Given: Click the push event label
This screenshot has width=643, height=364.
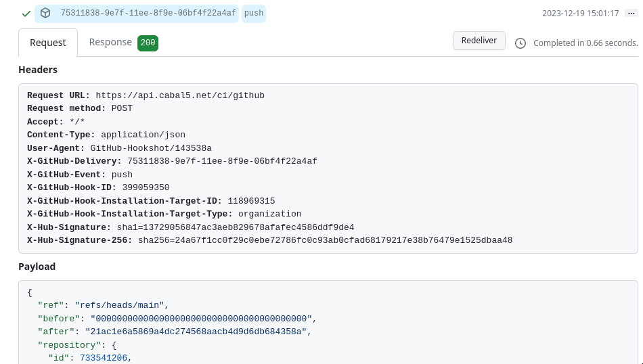Looking at the screenshot, I should point(254,14).
